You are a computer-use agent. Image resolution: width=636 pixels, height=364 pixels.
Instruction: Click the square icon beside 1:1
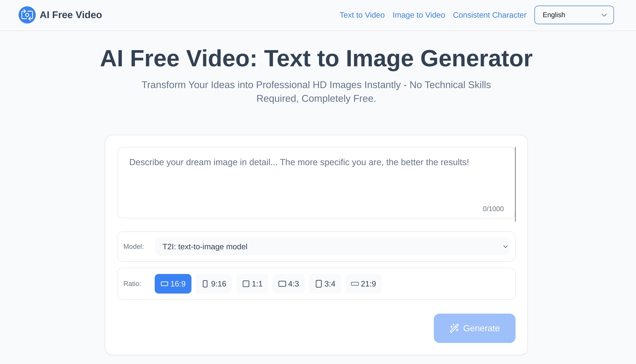click(246, 284)
